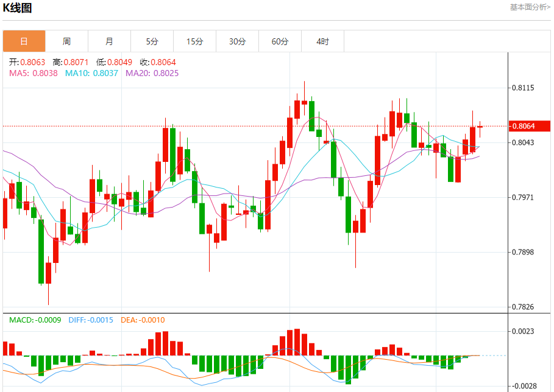554x392 pixels.
Task: Click the 低:0.8049 low value
Action: (x=114, y=63)
